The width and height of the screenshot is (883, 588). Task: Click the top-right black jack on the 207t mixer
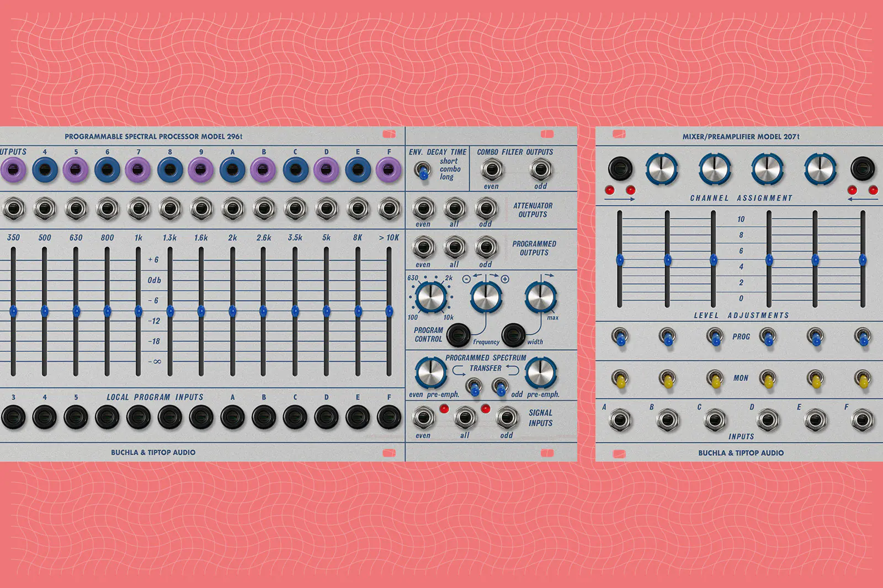click(x=863, y=168)
